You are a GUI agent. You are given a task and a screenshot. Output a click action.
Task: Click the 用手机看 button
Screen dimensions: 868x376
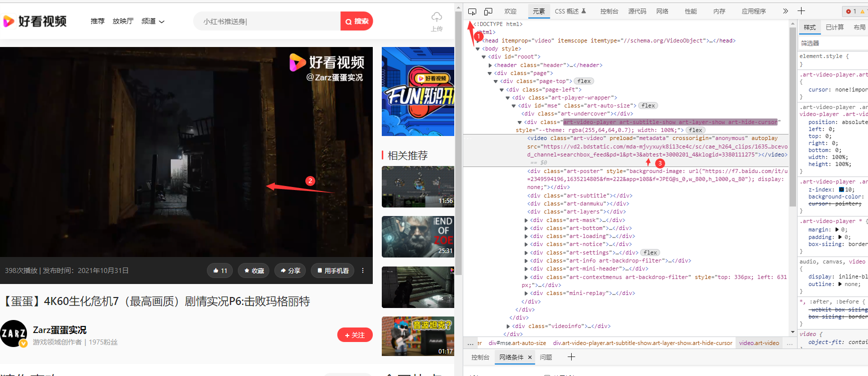332,270
